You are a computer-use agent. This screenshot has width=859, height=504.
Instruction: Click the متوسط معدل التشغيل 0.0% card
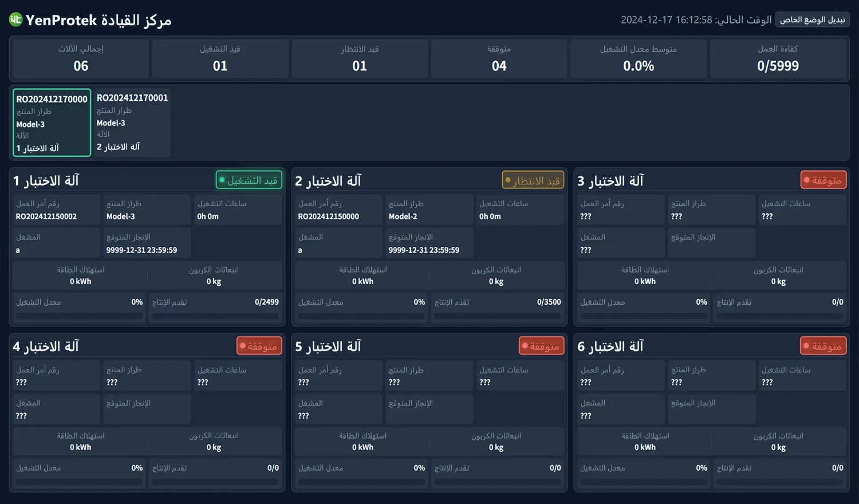[639, 58]
